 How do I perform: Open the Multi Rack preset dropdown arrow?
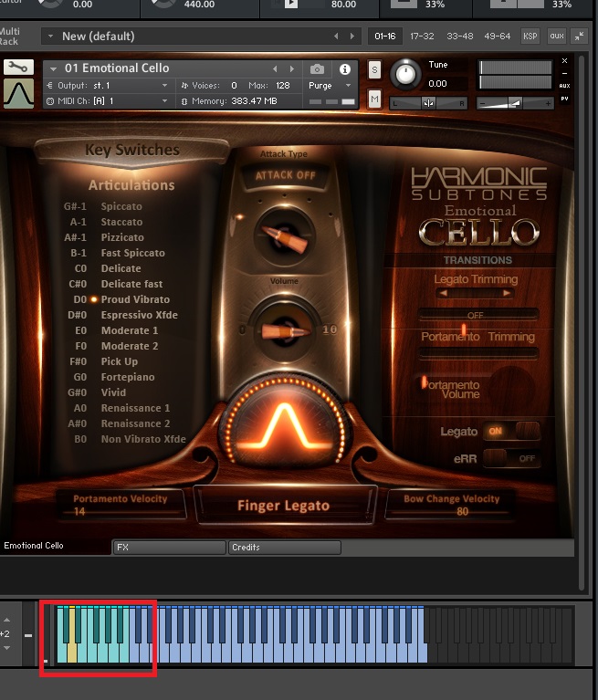(x=50, y=37)
